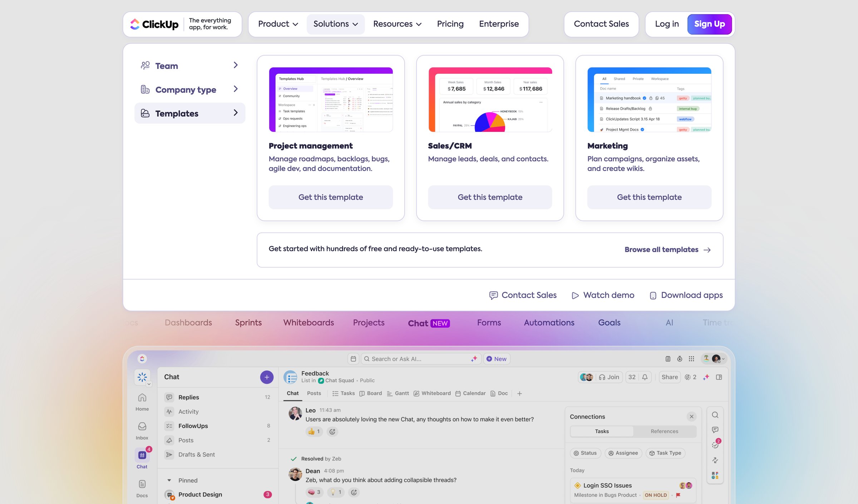
Task: Open the Status filter
Action: (585, 453)
